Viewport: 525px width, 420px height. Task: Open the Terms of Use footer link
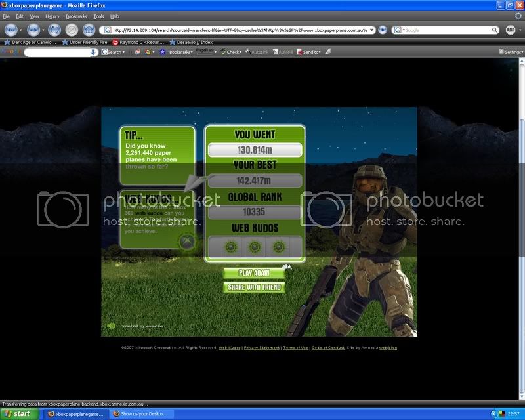(x=295, y=348)
